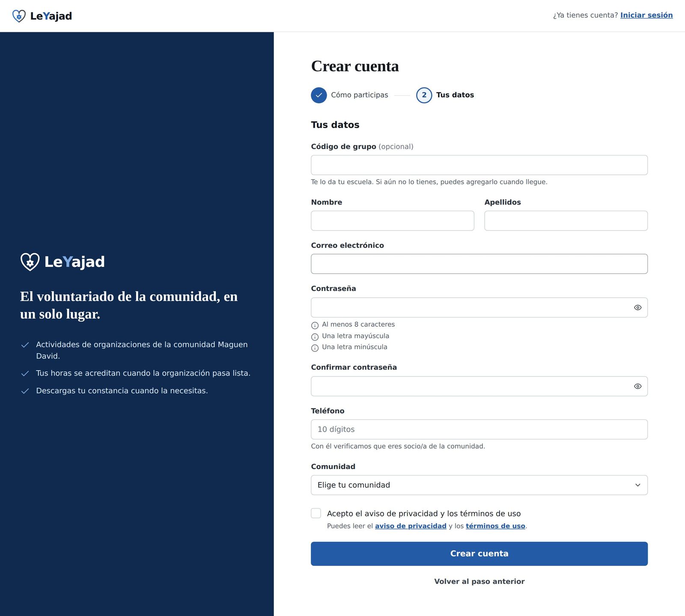Viewport: 685px width, 616px height.
Task: Click 'El voluntariado de la comunidad' headline
Action: [x=129, y=305]
